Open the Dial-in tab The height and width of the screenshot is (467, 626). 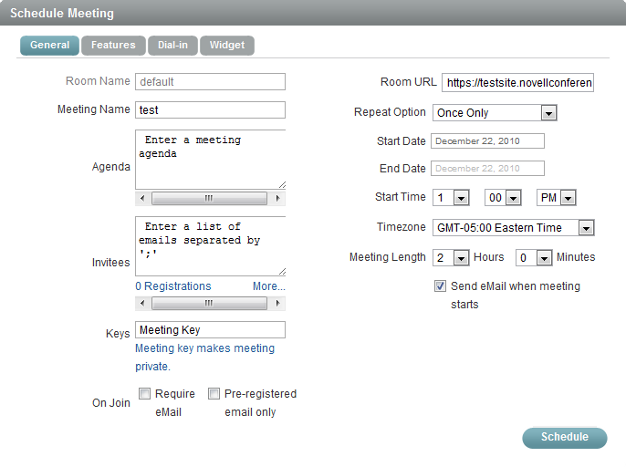tap(172, 45)
